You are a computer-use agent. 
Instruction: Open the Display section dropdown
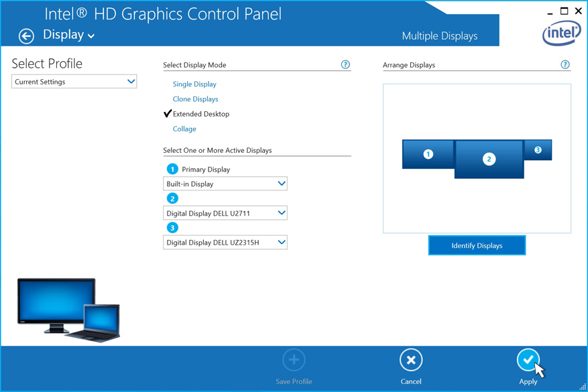coord(68,35)
